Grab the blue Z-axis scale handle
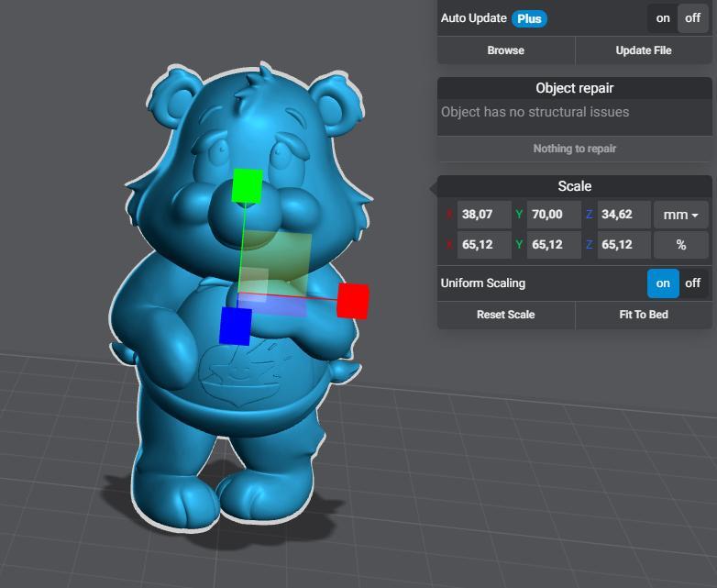 point(236,326)
